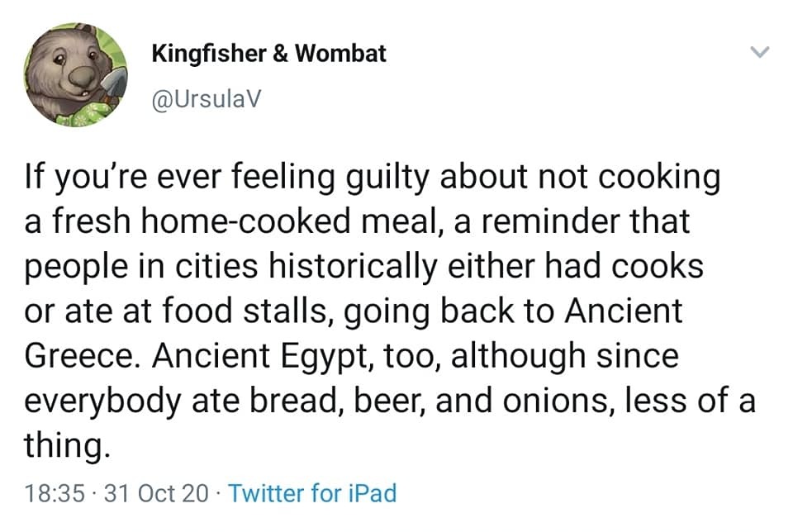Open the tweet options chevron menu
The image size is (793, 532).
[x=759, y=54]
